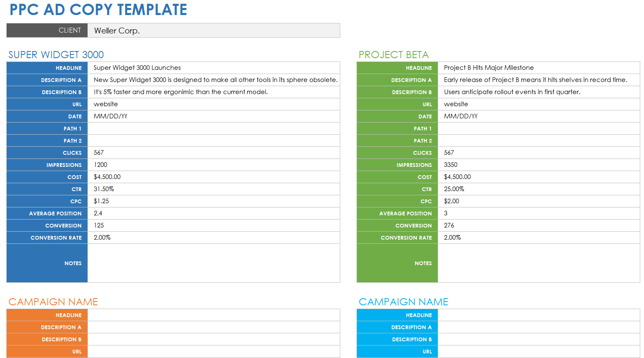The width and height of the screenshot is (644, 358).
Task: Click the CPC value $2.00
Action: pyautogui.click(x=538, y=201)
